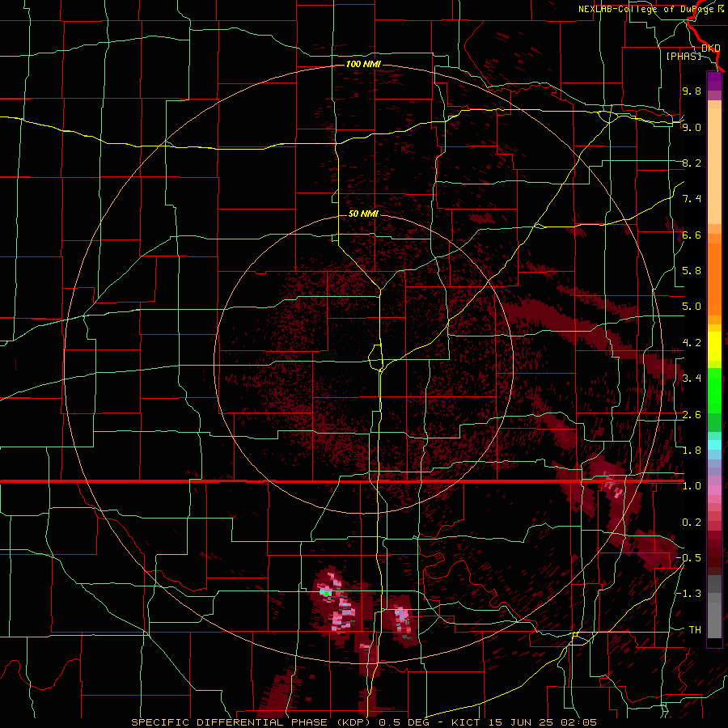The height and width of the screenshot is (728, 728).
Task: Click the 9.8 value on the color scale
Action: coord(692,91)
